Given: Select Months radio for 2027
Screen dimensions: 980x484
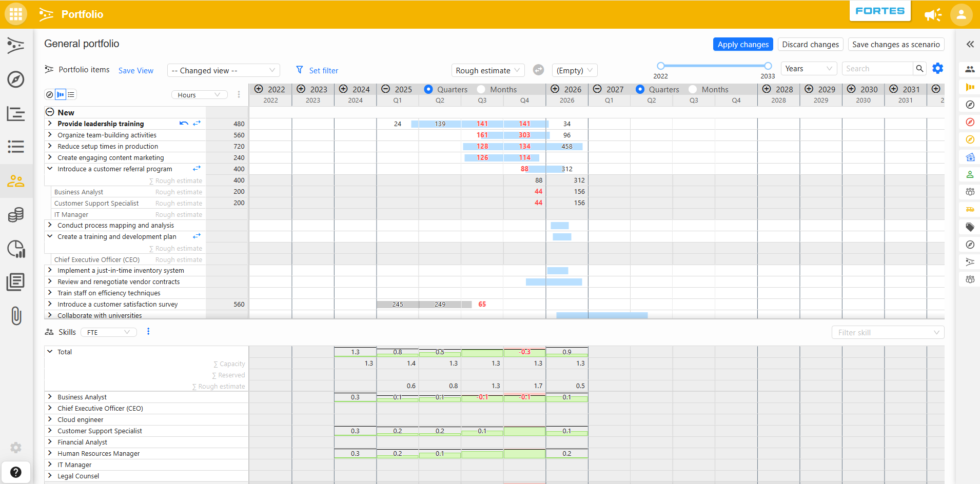Looking at the screenshot, I should pos(693,89).
